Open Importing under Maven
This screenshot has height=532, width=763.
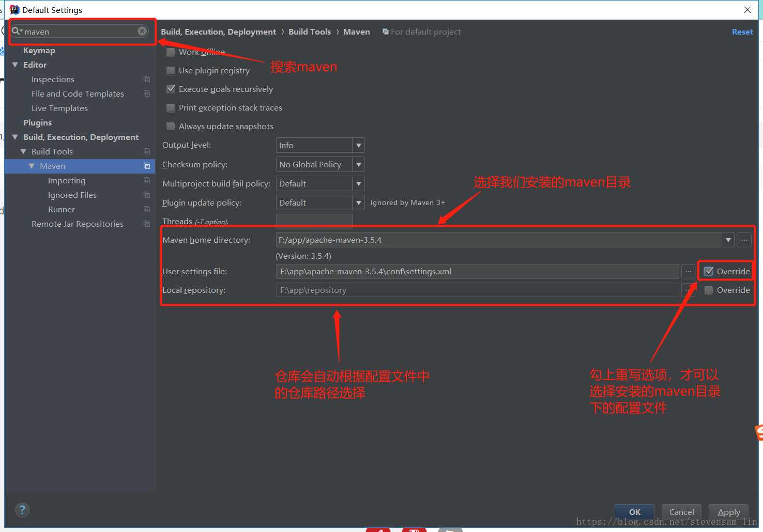(x=67, y=180)
